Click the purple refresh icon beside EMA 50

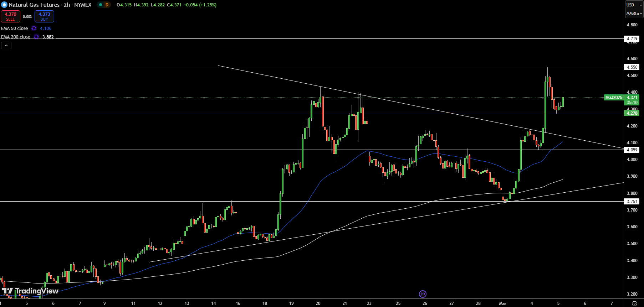pyautogui.click(x=34, y=28)
